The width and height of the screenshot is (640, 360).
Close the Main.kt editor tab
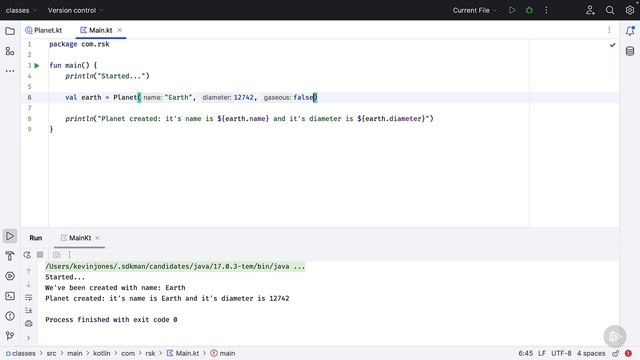coord(120,30)
